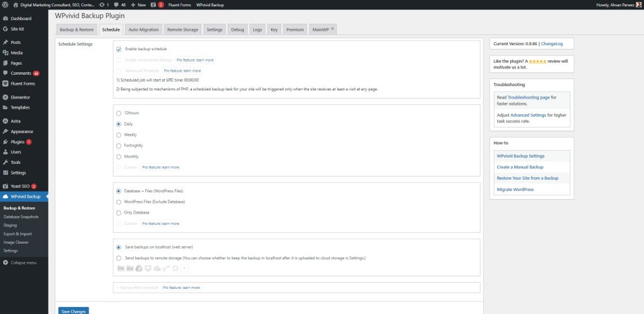Click the Astra sidebar icon

tap(5, 121)
